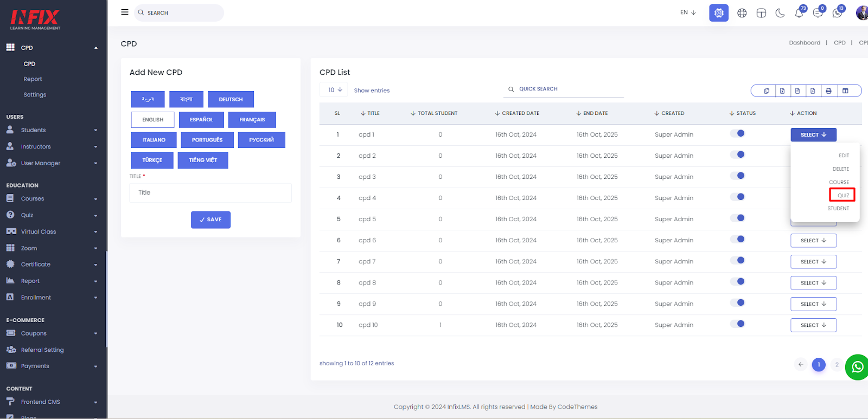This screenshot has width=868, height=419.
Task: Open WhatsApp header icon with 13 badge
Action: tap(837, 13)
